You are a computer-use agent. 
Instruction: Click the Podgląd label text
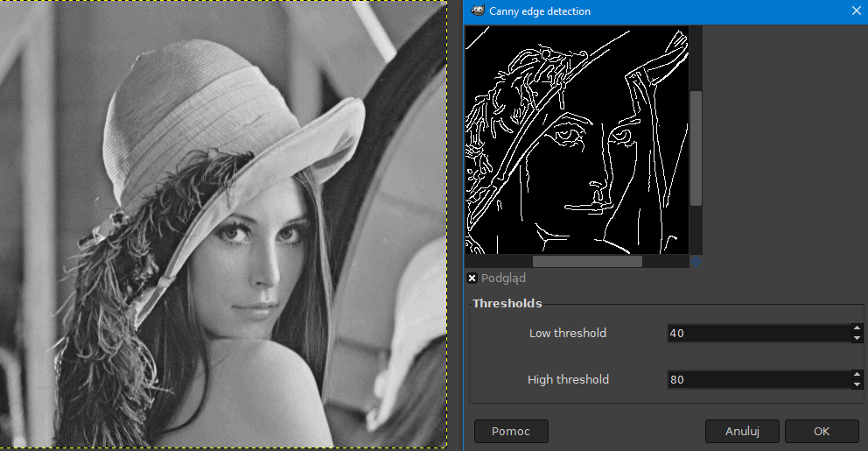coord(503,278)
